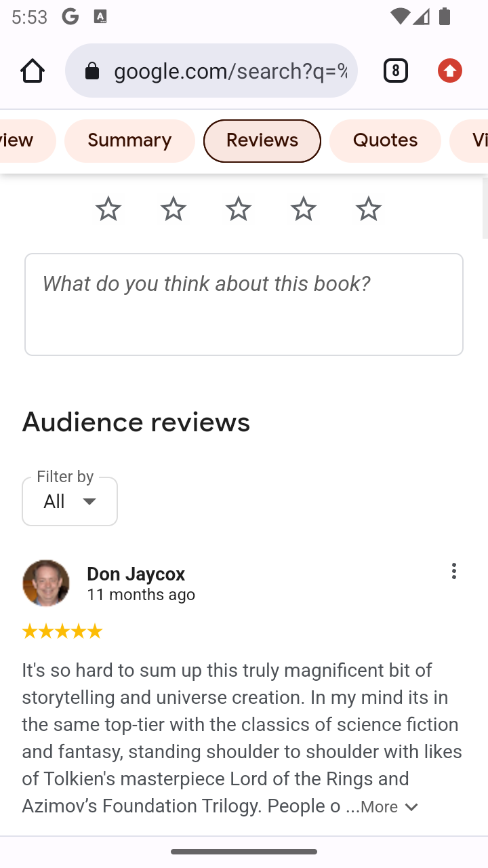Tap the red update arrow icon

pyautogui.click(x=450, y=71)
